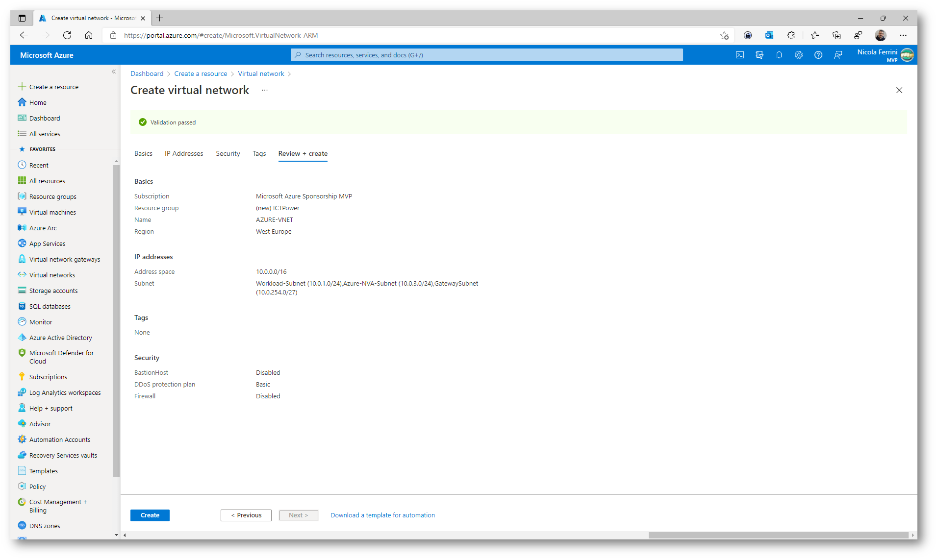Click the Recovery Services vaults icon
Image resolution: width=938 pixels, height=560 pixels.
click(22, 455)
